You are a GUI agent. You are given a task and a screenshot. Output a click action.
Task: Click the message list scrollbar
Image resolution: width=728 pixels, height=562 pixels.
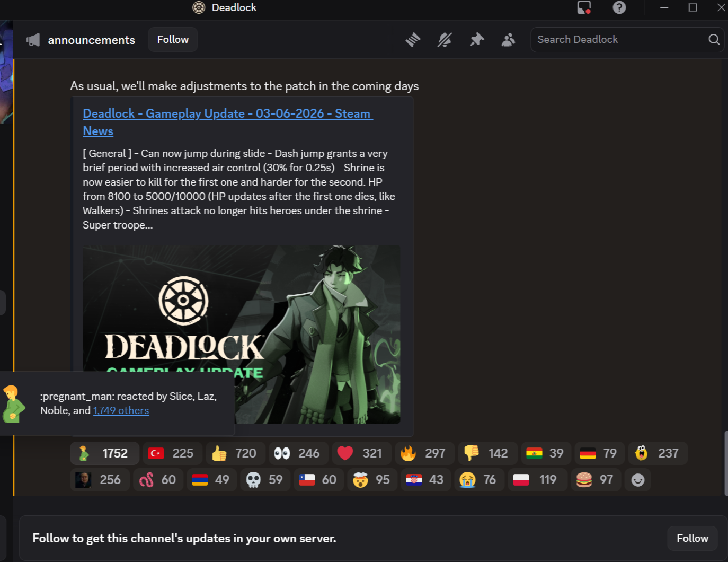point(725,463)
